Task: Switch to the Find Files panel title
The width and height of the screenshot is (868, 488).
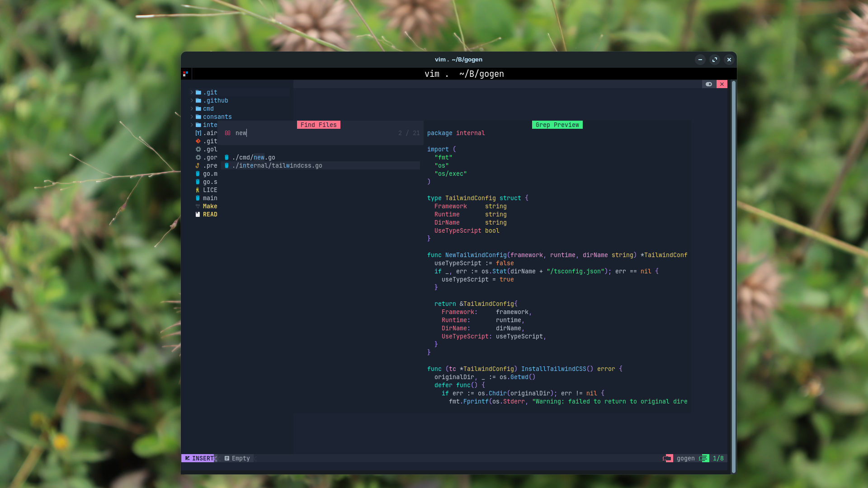Action: click(318, 125)
